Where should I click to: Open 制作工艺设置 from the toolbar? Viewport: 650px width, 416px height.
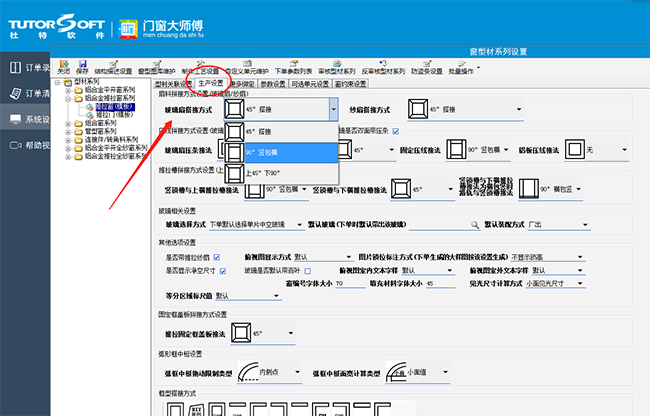tap(200, 67)
